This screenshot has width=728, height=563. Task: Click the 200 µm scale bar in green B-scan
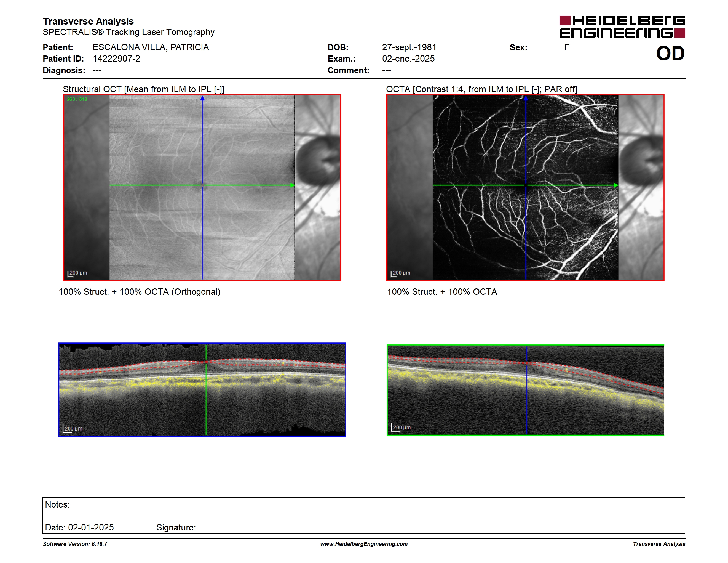coord(401,427)
